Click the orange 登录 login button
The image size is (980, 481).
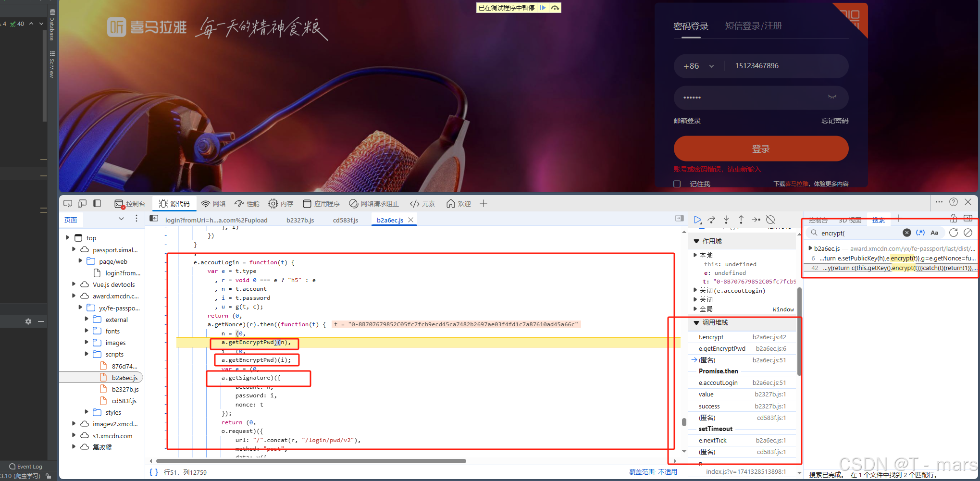coord(761,148)
